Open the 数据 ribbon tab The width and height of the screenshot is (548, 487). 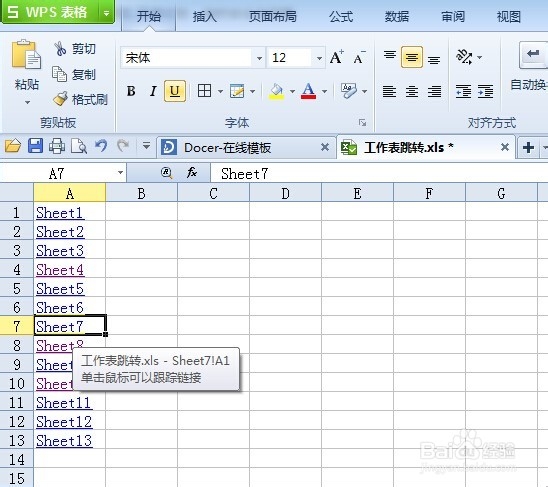pos(397,17)
